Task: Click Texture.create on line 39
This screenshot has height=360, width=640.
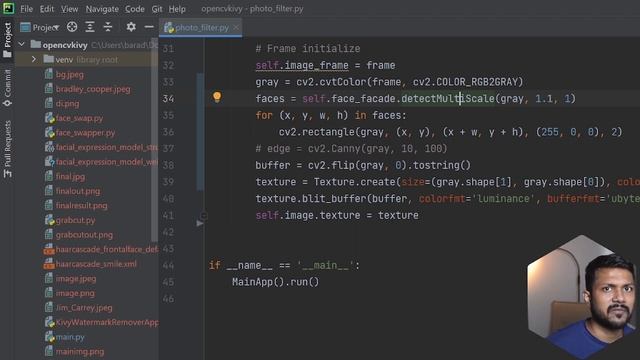Action: [354, 182]
